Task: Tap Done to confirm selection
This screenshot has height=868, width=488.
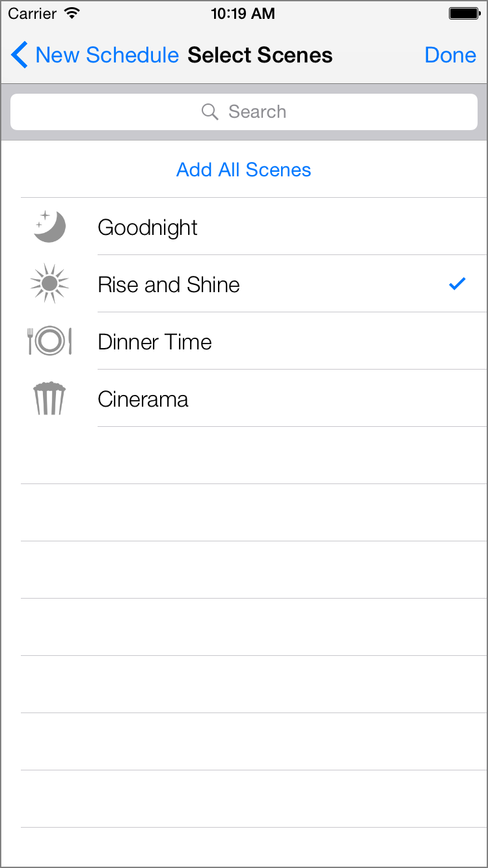Action: 450,55
